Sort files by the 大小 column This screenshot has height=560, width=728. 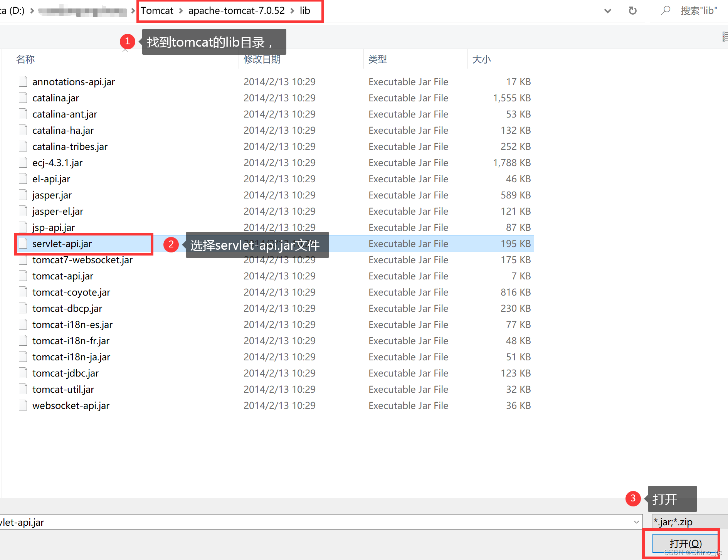click(481, 59)
